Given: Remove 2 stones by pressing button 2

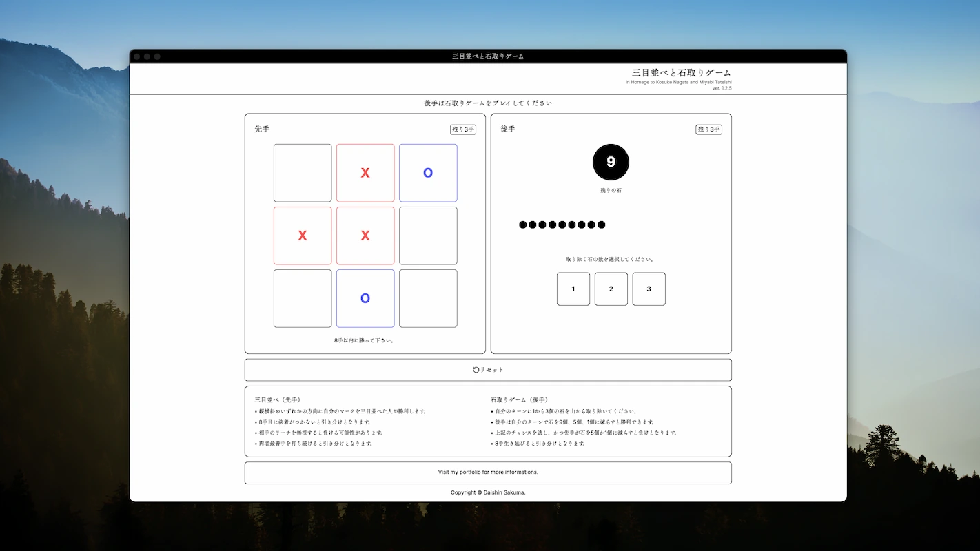Looking at the screenshot, I should [611, 289].
